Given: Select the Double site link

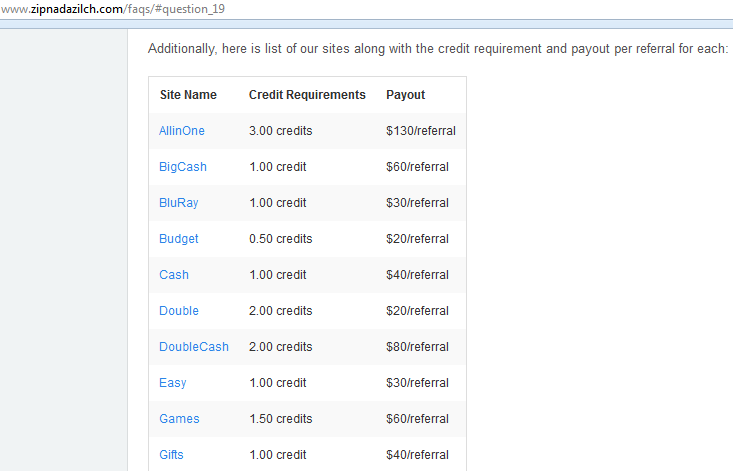Looking at the screenshot, I should [179, 311].
